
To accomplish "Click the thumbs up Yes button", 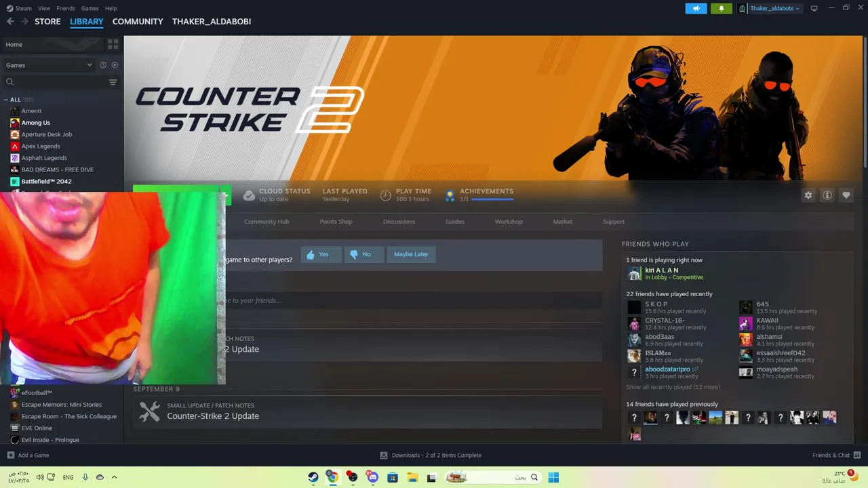I will pos(321,254).
